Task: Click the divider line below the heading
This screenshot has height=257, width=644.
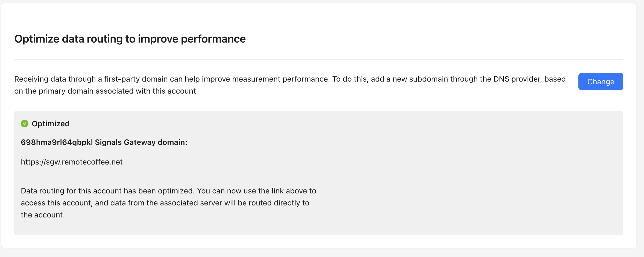Action: click(x=318, y=59)
